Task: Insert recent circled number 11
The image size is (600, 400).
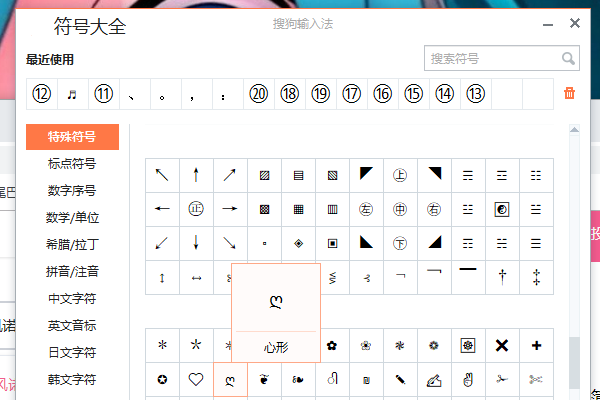Action: [x=104, y=94]
